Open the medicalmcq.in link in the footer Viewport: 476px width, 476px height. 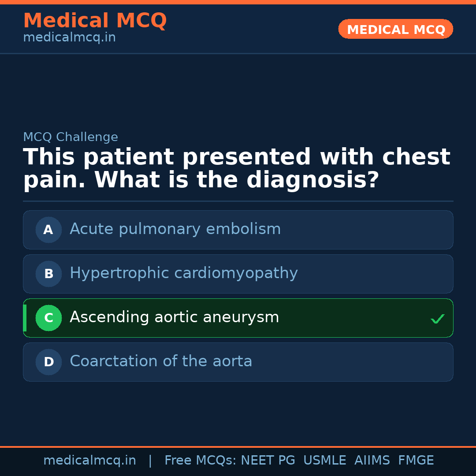[x=89, y=461]
